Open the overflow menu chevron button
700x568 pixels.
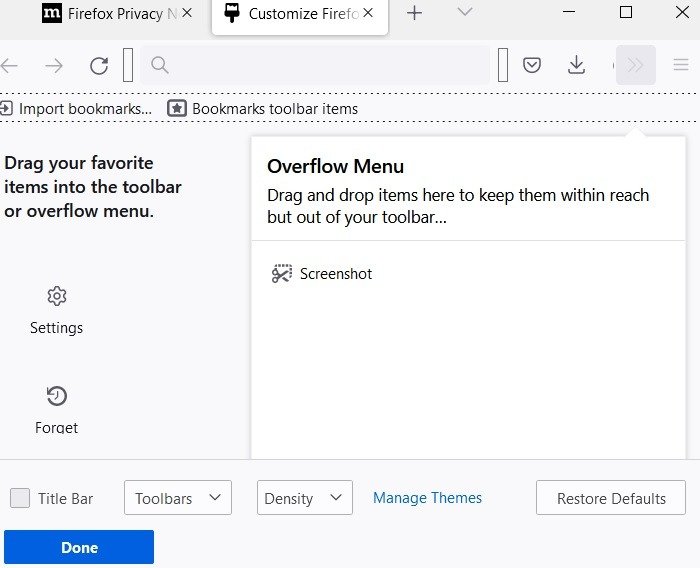[635, 65]
